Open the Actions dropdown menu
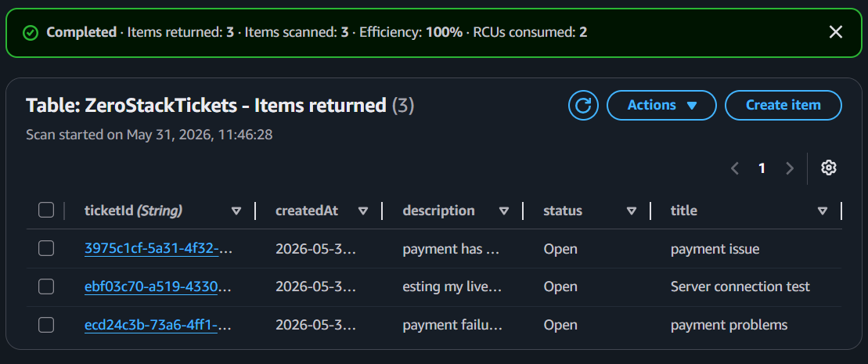Image resolution: width=868 pixels, height=364 pixels. [661, 105]
